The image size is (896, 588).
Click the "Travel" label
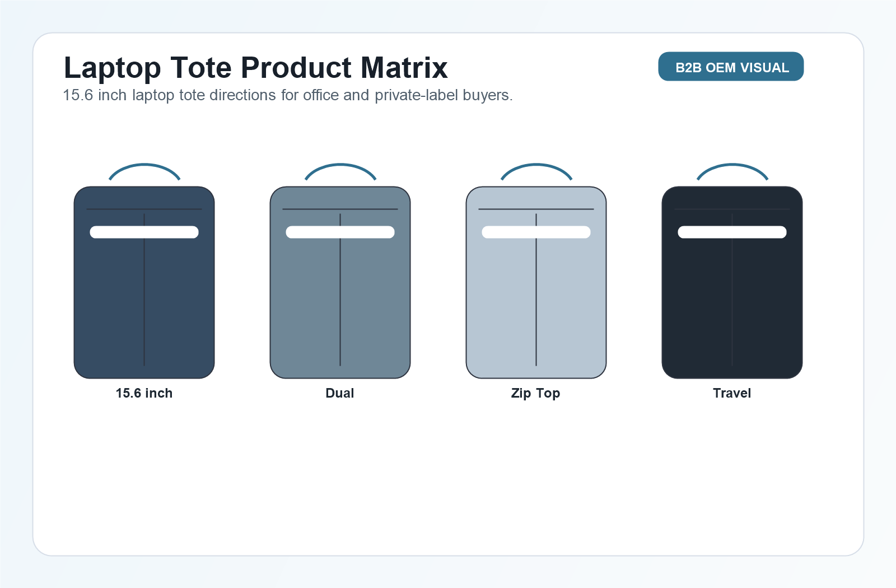click(732, 393)
